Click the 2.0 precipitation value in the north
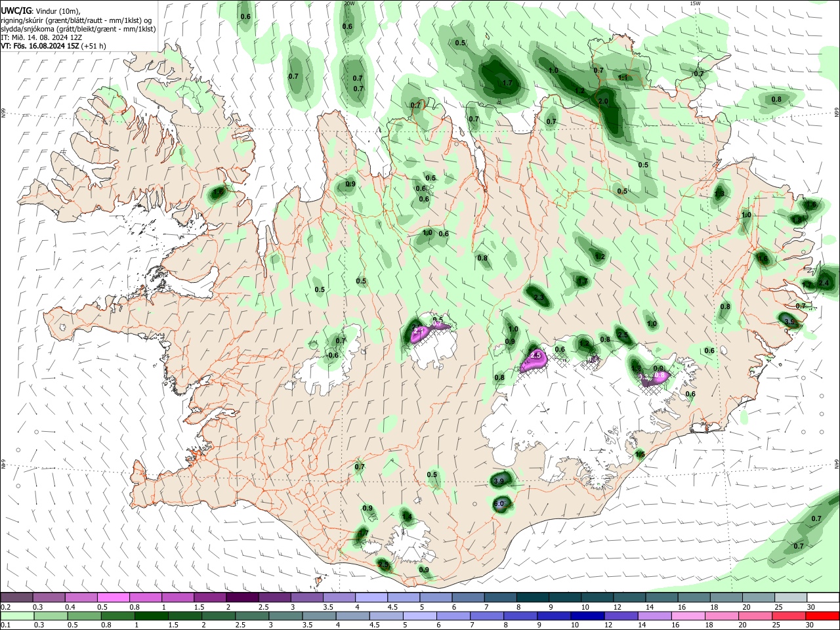 pyautogui.click(x=603, y=102)
